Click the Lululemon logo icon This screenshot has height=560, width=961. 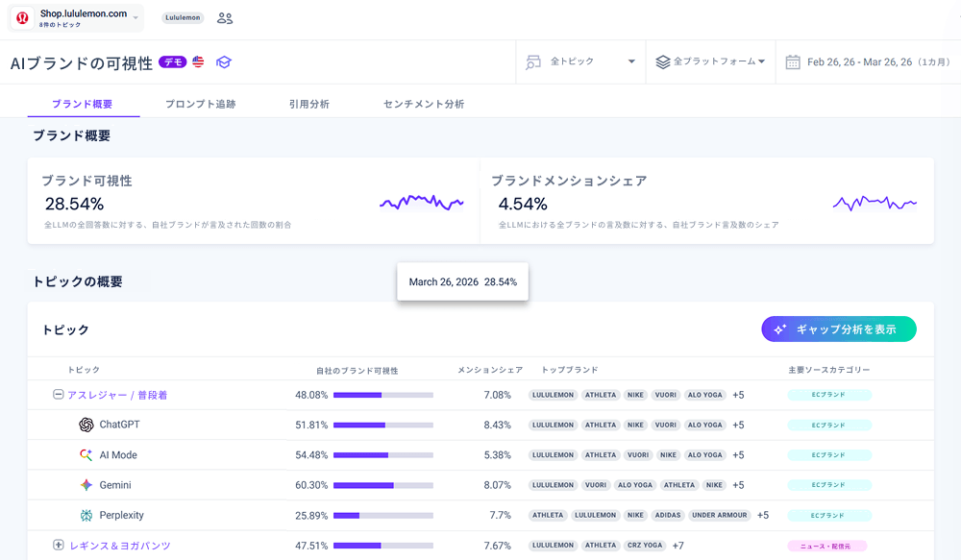[x=22, y=17]
